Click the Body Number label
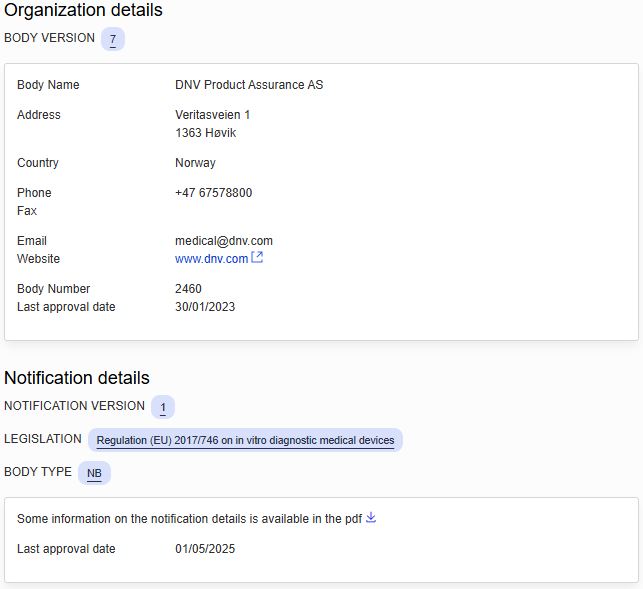This screenshot has height=589, width=643. 53,289
